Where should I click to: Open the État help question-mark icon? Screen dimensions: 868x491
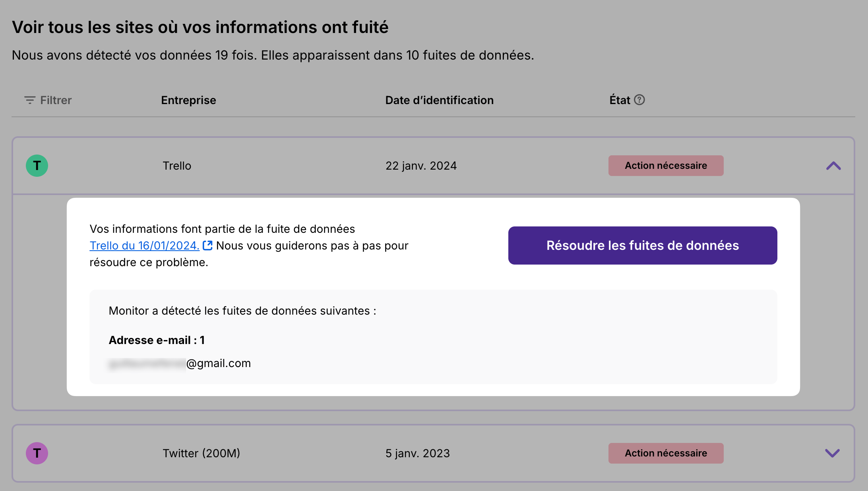pyautogui.click(x=639, y=100)
